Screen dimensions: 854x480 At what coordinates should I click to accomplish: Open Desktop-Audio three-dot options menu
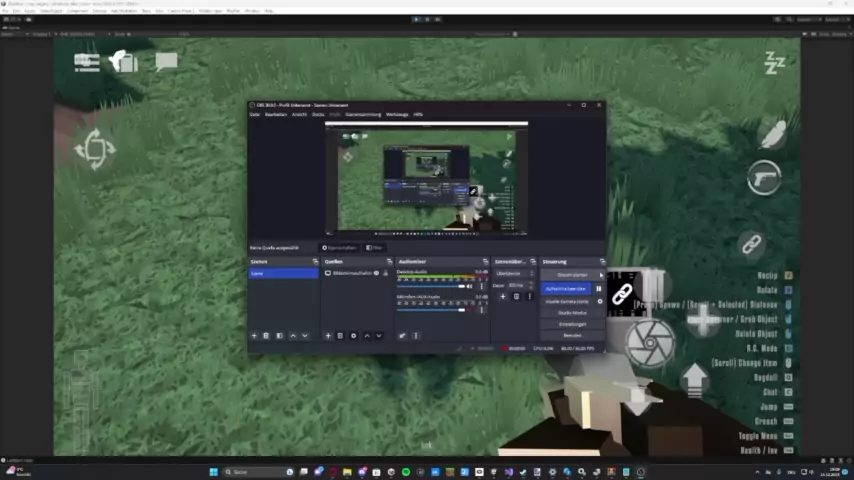click(481, 286)
